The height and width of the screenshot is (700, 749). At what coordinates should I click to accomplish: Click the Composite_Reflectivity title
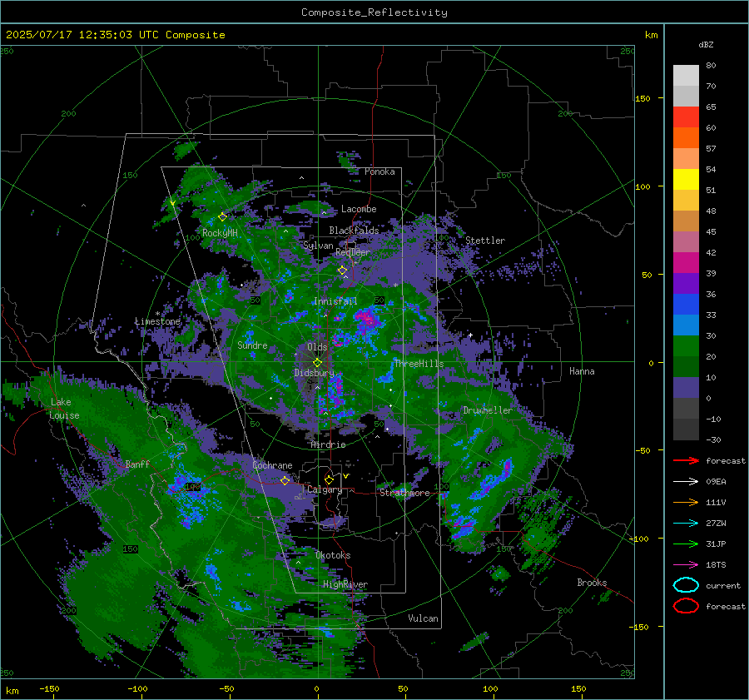pyautogui.click(x=374, y=12)
